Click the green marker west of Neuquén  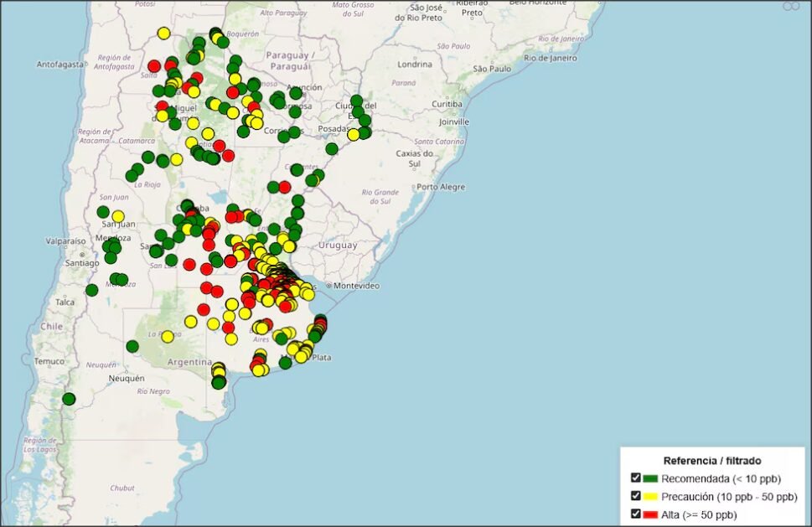click(x=69, y=399)
